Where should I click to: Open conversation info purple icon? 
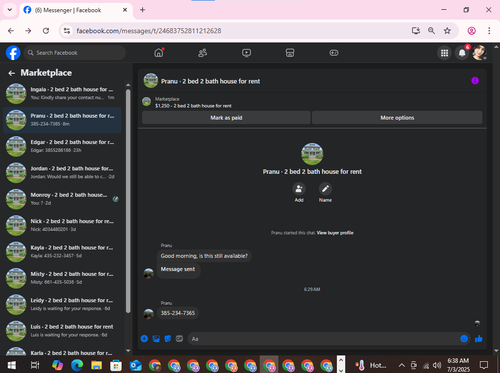click(475, 81)
